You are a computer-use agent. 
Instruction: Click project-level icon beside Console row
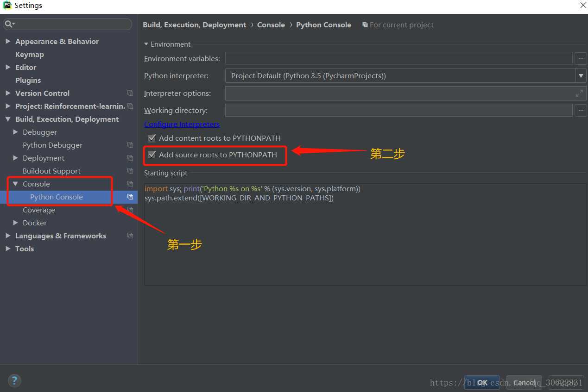pos(130,184)
